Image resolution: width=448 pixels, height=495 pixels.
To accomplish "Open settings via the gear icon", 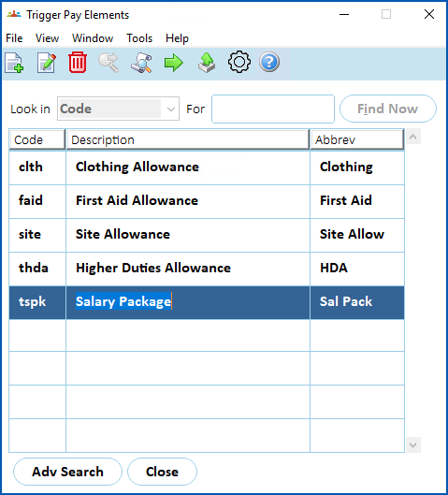I will (x=239, y=62).
